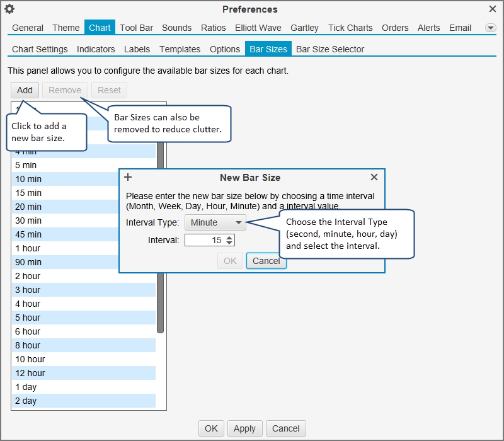The width and height of the screenshot is (504, 441).
Task: Select the 90 min bar size
Action: [x=66, y=262]
